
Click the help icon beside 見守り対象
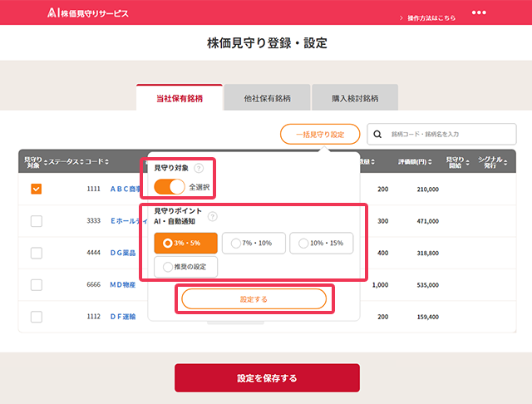pyautogui.click(x=199, y=168)
